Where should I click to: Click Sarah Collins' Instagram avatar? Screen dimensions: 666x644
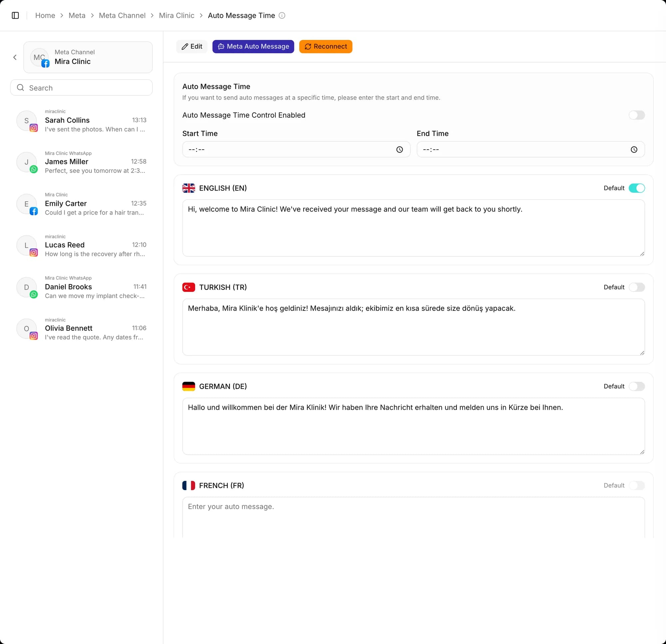[x=27, y=120]
